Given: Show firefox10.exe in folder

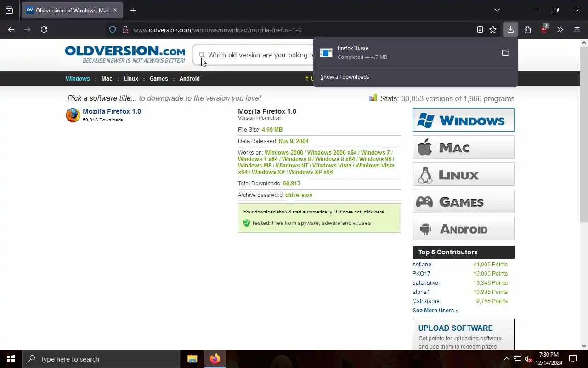Looking at the screenshot, I should click(505, 53).
